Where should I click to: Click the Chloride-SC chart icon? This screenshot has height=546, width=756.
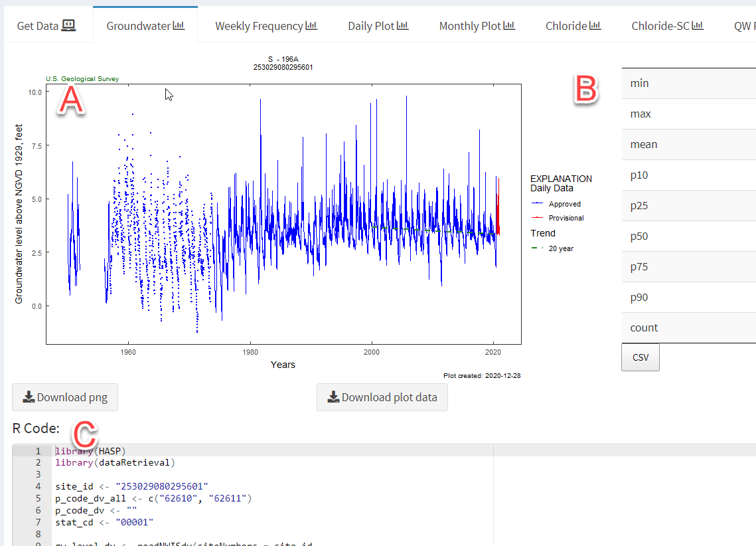coord(698,26)
